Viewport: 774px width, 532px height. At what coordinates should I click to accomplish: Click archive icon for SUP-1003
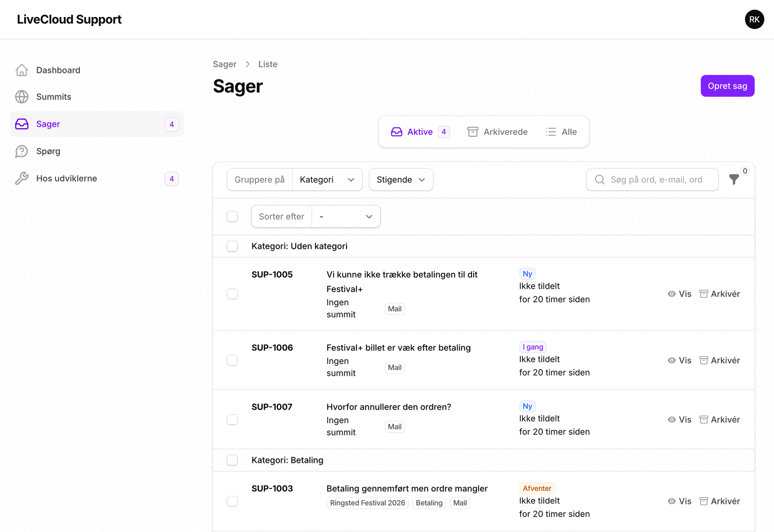[704, 502]
